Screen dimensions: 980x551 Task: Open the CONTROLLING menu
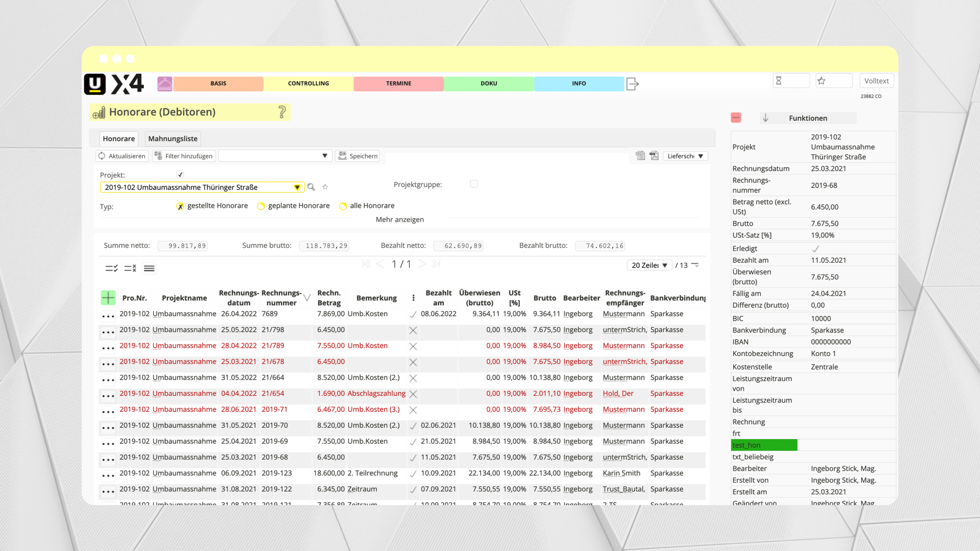point(308,83)
